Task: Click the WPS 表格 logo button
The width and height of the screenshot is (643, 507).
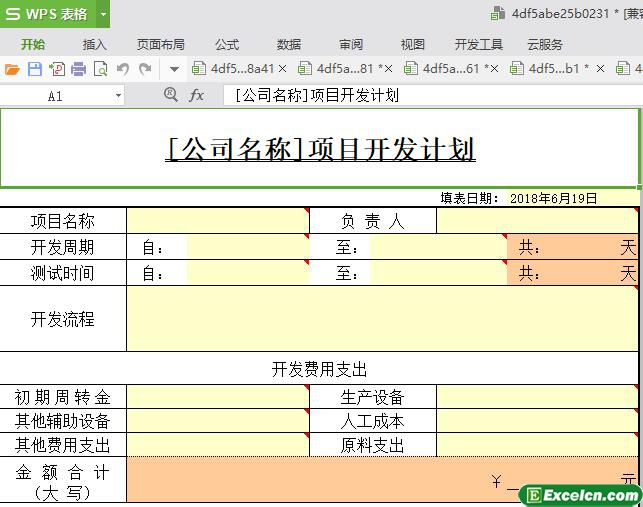Action: click(47, 14)
